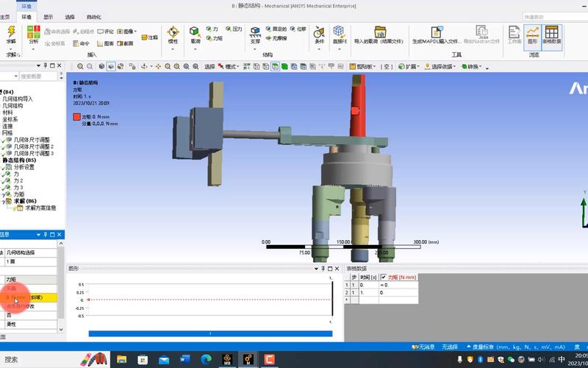Click the red moment tag on model
588x368 pixels.
pyautogui.click(x=355, y=110)
